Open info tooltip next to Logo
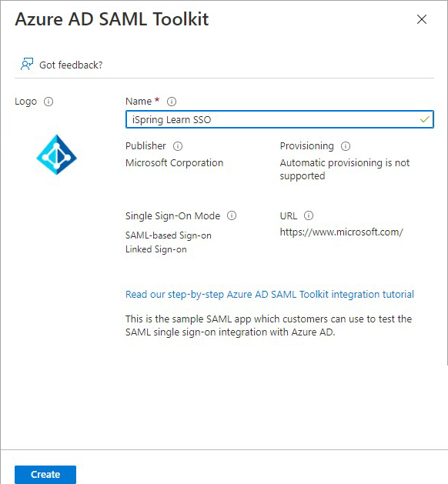 tap(48, 102)
